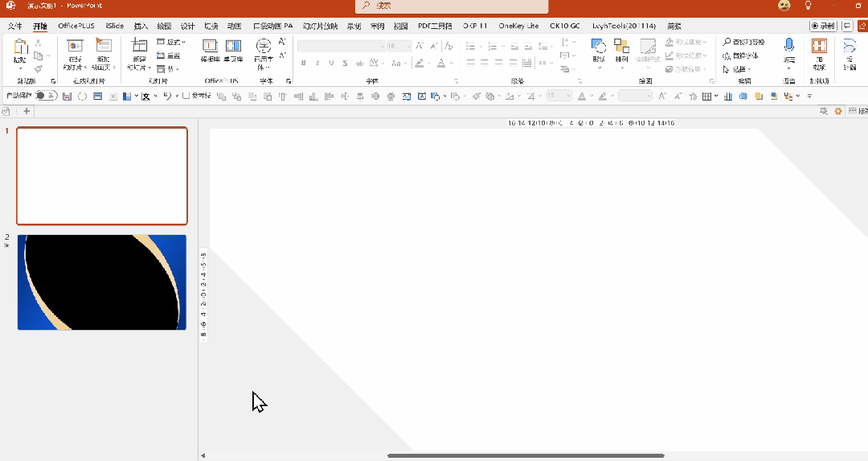The image size is (868, 461).
Task: Switch to the OK10 GC tab
Action: tap(565, 26)
